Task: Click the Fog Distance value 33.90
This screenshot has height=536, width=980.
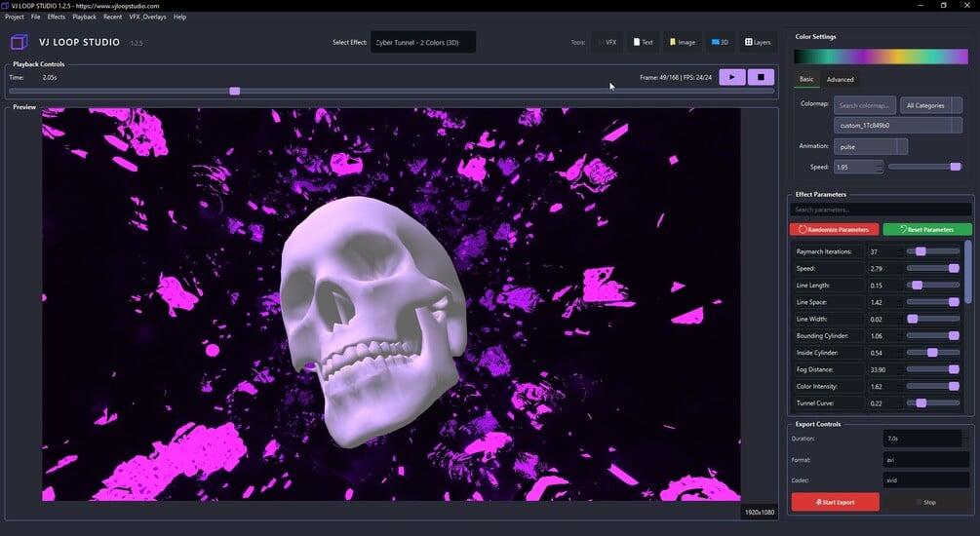Action: pos(884,369)
